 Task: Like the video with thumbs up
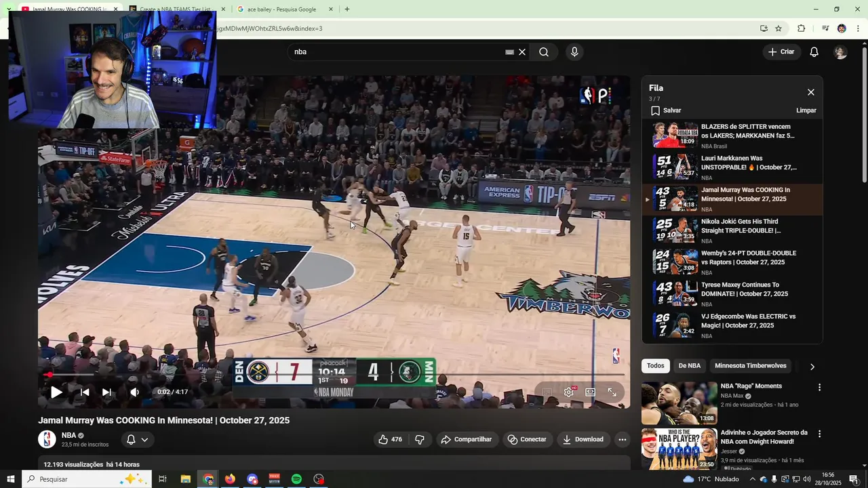tap(390, 439)
